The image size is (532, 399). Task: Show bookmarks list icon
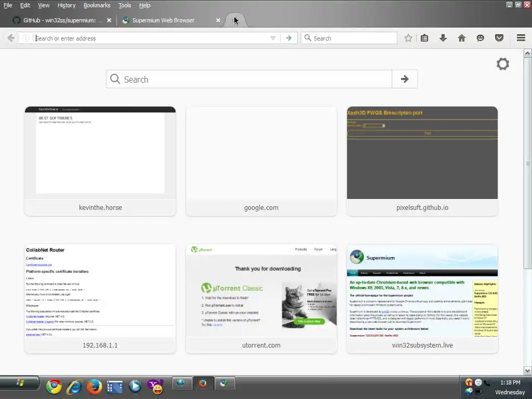pyautogui.click(x=424, y=38)
